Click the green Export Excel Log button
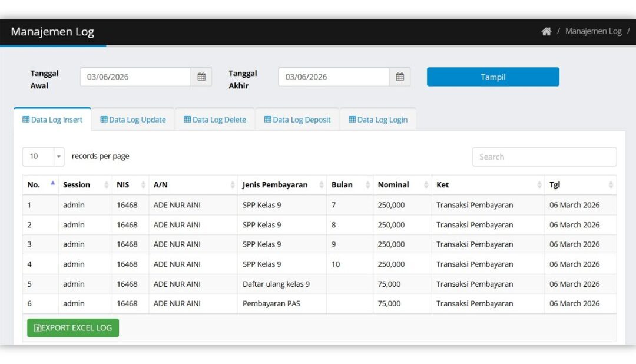Screen dimensions: 636x364 point(73,328)
